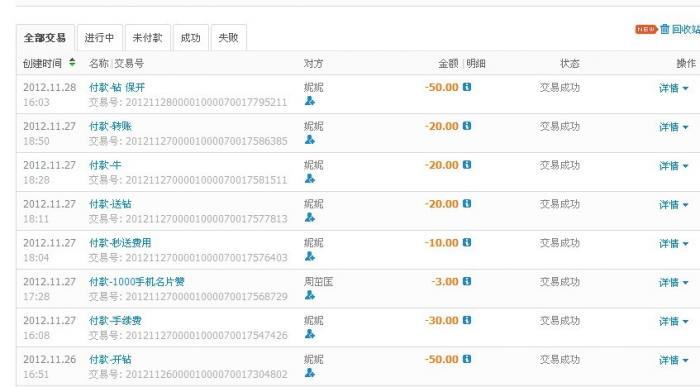Open the 付款-送钻 transaction link
Viewport: 700px width, 387px height.
click(x=110, y=204)
